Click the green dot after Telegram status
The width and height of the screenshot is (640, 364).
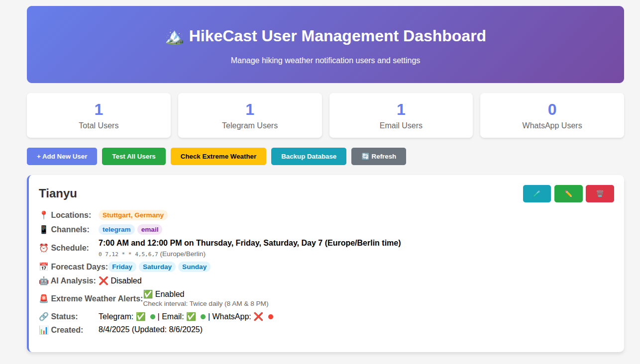tap(153, 317)
